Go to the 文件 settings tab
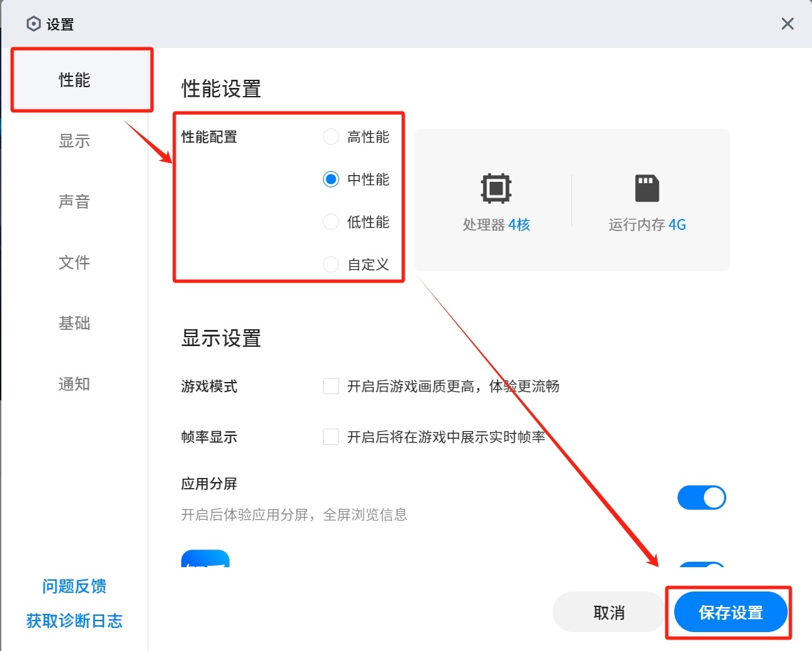Viewport: 812px width, 651px height. coord(74,263)
